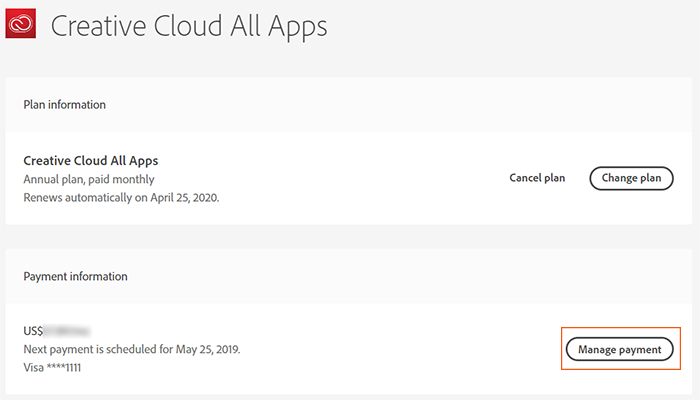Screen dimensions: 700x400
Task: Click the Creative Cloud logo icon
Action: click(x=21, y=24)
